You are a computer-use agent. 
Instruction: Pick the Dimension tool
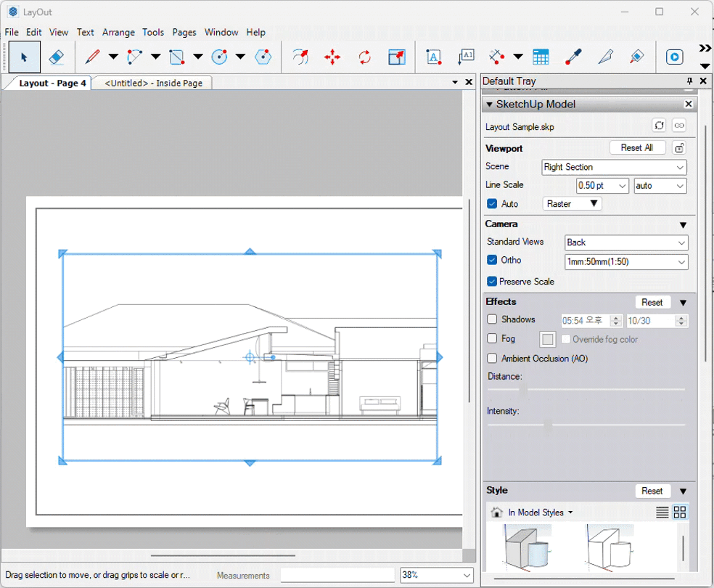tap(497, 57)
